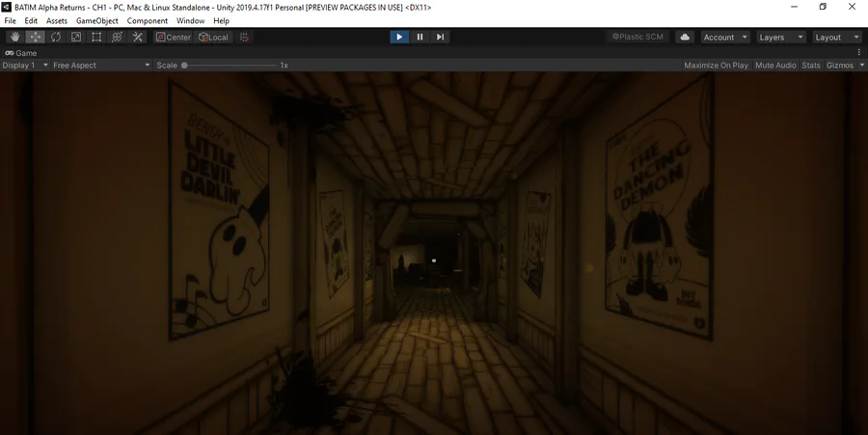868x435 pixels.
Task: Open the Help menu
Action: pyautogui.click(x=221, y=20)
